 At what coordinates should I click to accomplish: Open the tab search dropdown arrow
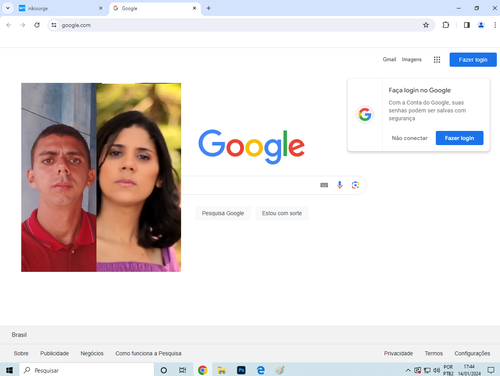coord(8,8)
